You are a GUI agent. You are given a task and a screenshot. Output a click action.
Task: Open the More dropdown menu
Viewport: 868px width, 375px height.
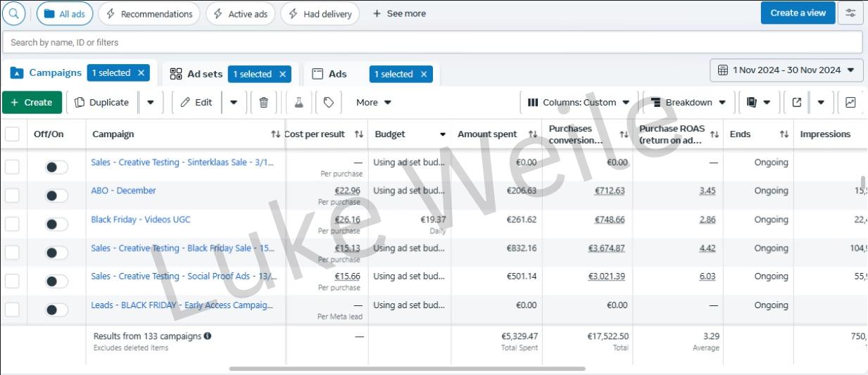pos(374,102)
